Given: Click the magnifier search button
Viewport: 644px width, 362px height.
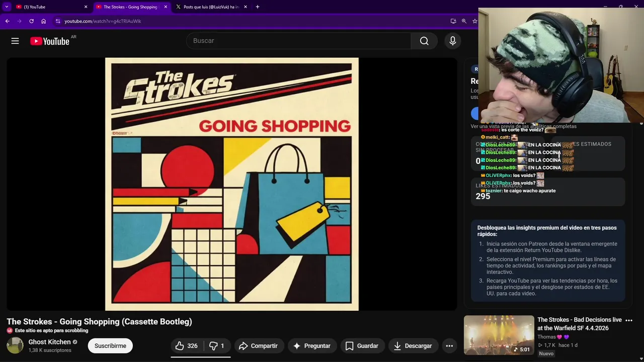Looking at the screenshot, I should pos(424,41).
